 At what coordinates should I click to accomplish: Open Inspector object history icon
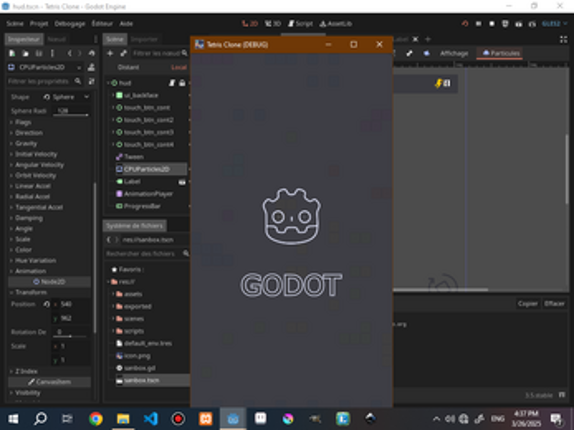point(92,53)
